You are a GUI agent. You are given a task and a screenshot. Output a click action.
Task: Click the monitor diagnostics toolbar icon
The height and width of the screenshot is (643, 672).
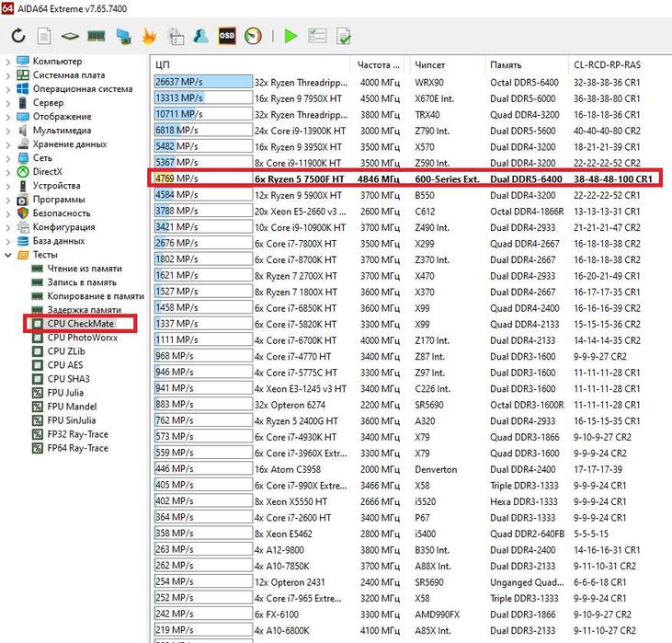pos(124,37)
